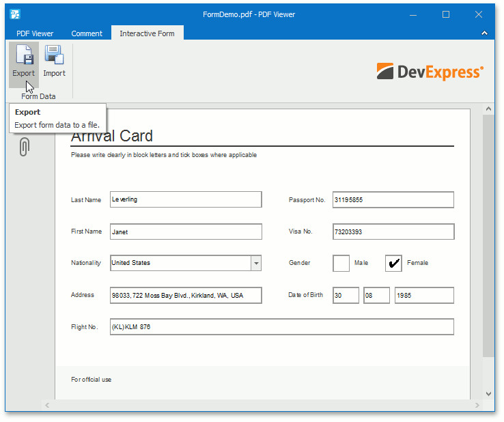
Task: Click the PDF Viewer app icon in title bar
Action: 16,14
